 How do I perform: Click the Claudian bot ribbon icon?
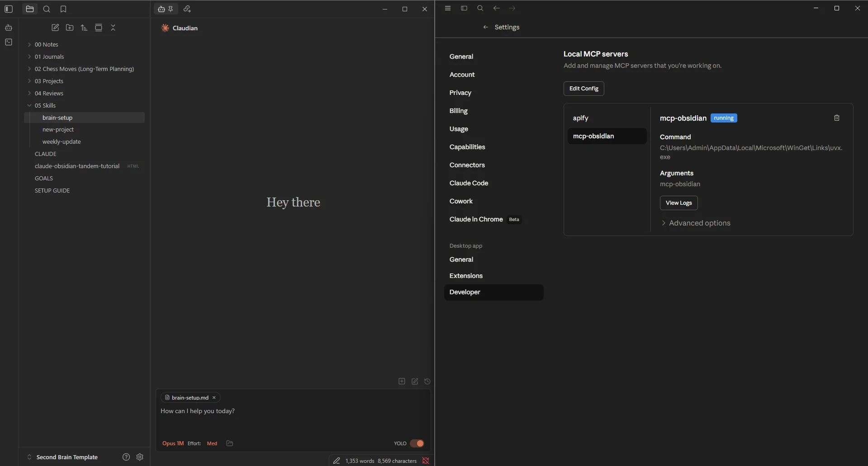click(x=9, y=28)
